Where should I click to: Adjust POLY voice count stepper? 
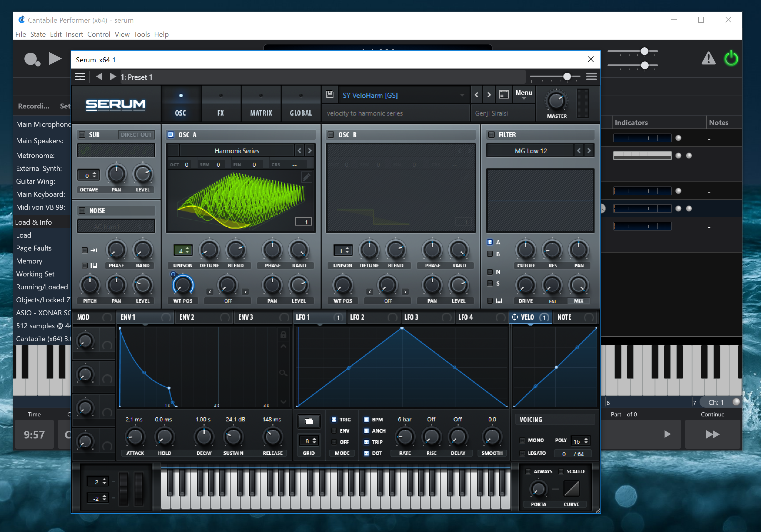(581, 441)
